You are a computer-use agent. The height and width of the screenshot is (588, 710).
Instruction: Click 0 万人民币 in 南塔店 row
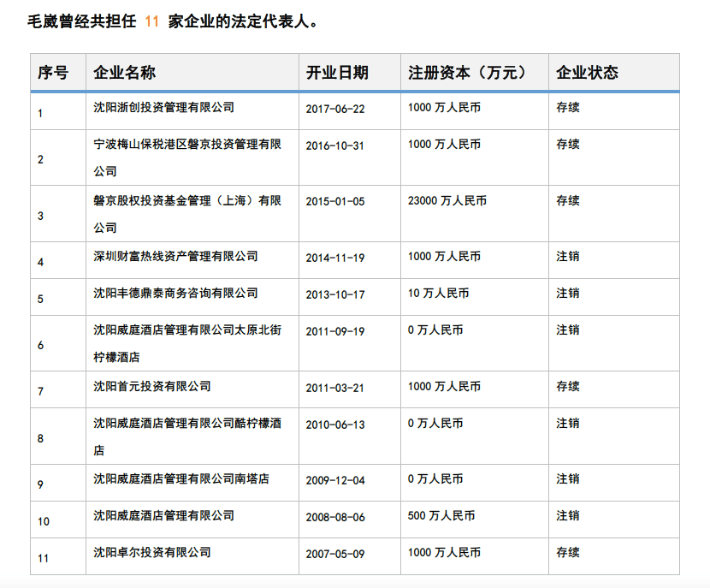(435, 478)
